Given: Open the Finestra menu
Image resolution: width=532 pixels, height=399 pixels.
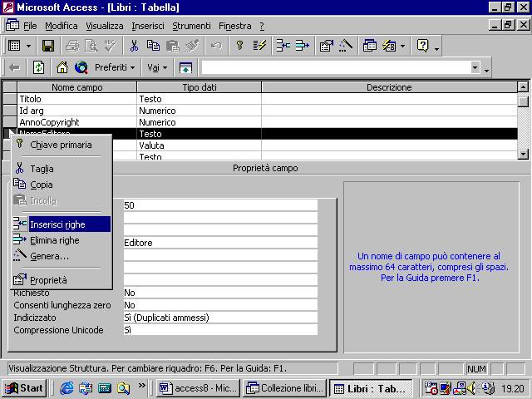Looking at the screenshot, I should 234,26.
